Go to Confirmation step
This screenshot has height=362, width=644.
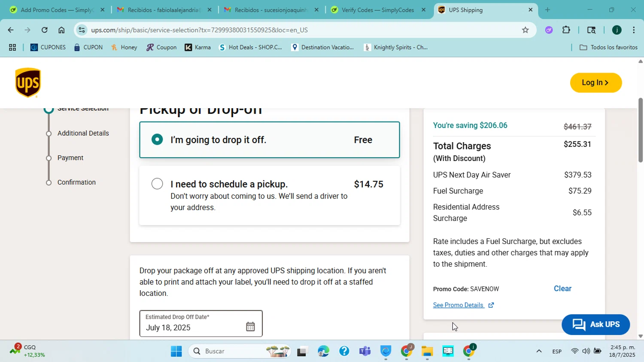[x=76, y=182]
